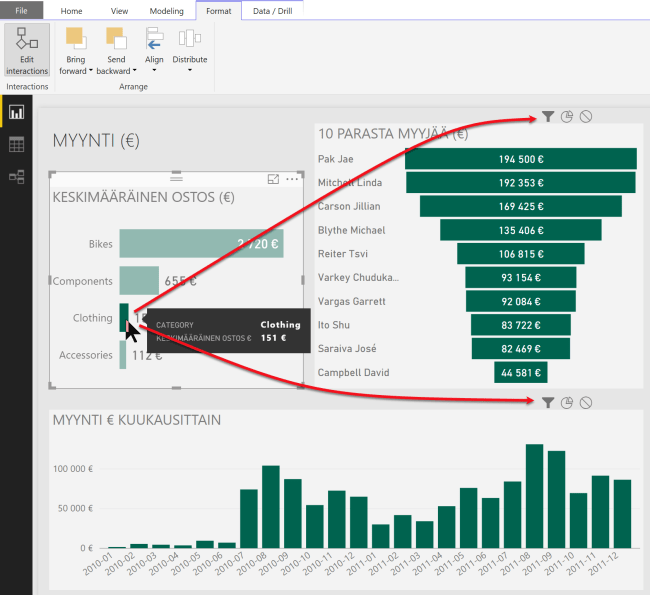Open Relationships view from sidebar
This screenshot has height=595, width=650.
(x=16, y=177)
